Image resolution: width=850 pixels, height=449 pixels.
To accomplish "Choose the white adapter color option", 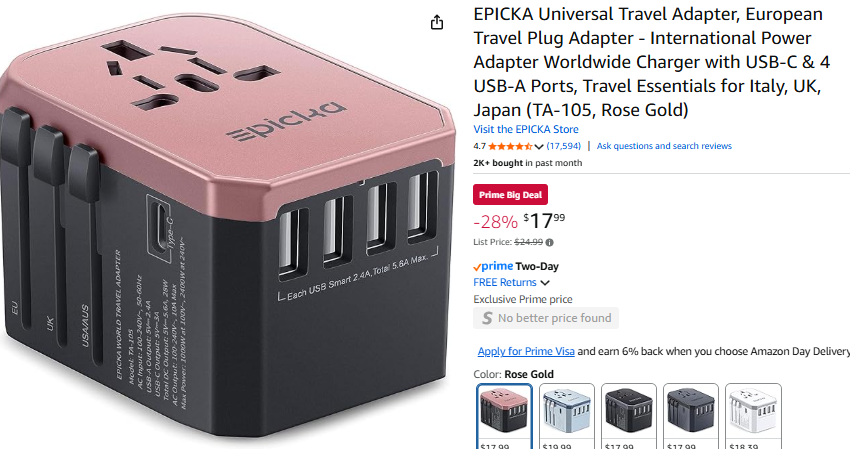I will pyautogui.click(x=754, y=415).
